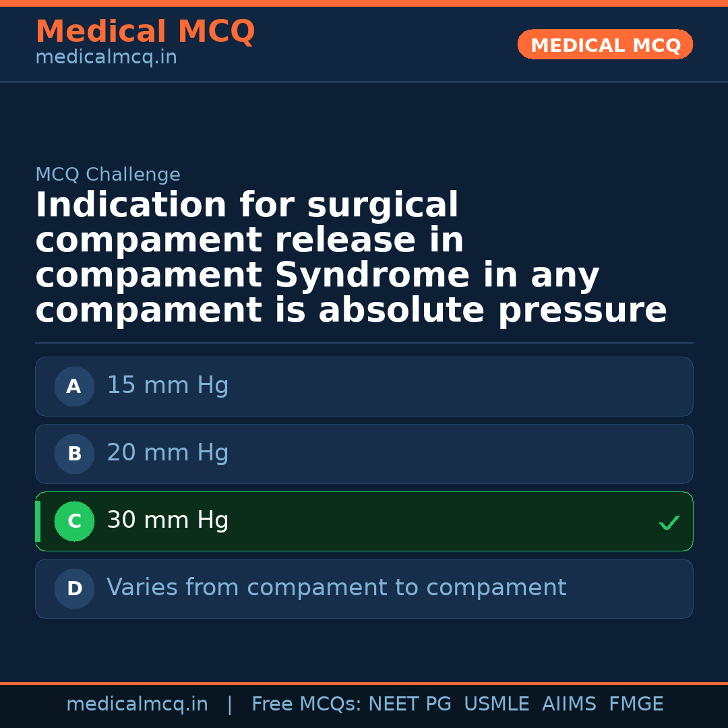
Task: Click the green bar beside option C
Action: pyautogui.click(x=38, y=522)
